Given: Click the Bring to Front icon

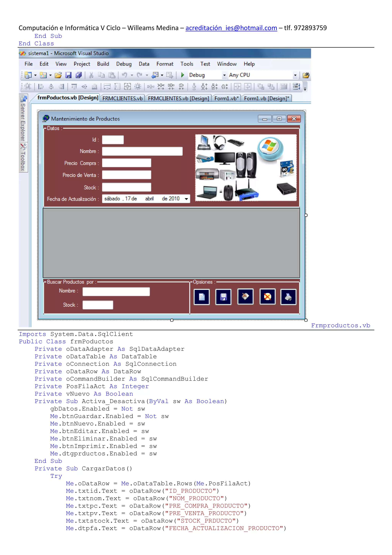Looking at the screenshot, I should coord(261,87).
